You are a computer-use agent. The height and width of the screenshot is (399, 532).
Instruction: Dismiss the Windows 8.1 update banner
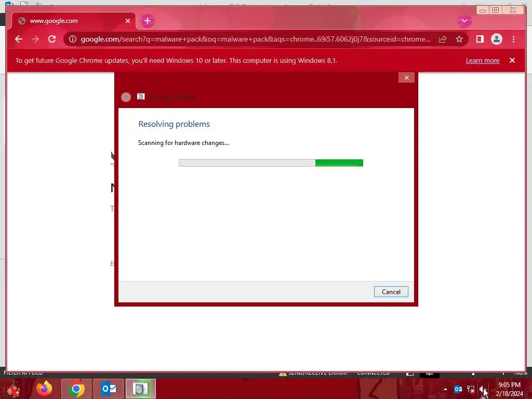(x=512, y=60)
